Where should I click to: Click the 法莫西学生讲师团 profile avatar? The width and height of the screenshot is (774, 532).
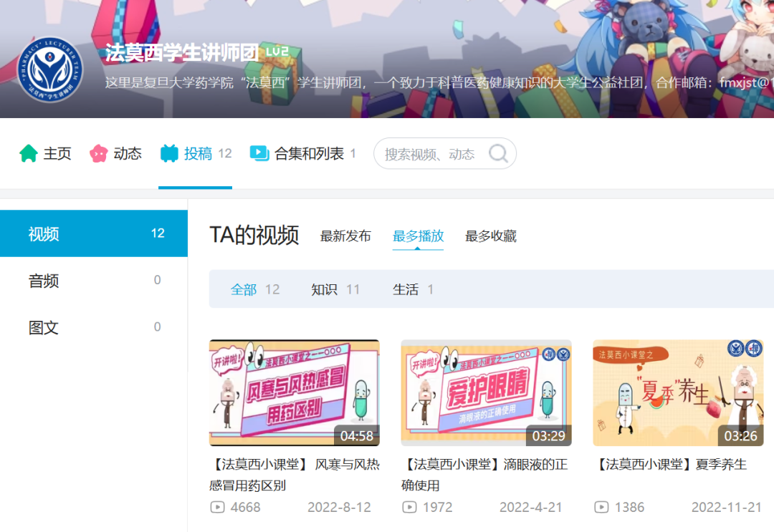(x=50, y=69)
